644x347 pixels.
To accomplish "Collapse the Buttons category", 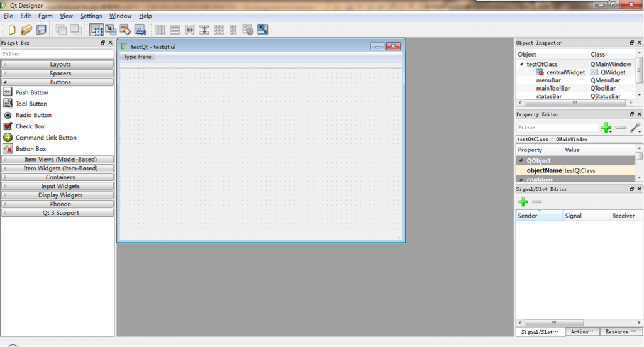I will tap(57, 82).
